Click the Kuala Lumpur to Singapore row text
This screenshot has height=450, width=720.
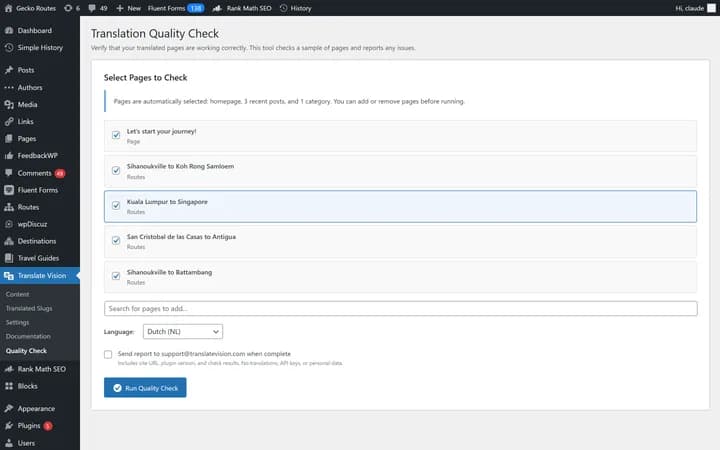tap(167, 202)
